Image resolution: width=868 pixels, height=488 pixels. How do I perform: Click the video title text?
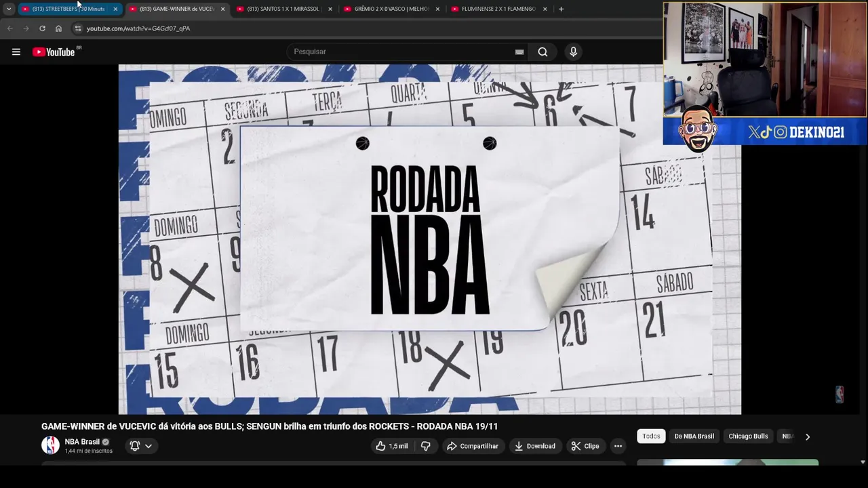[x=269, y=426]
